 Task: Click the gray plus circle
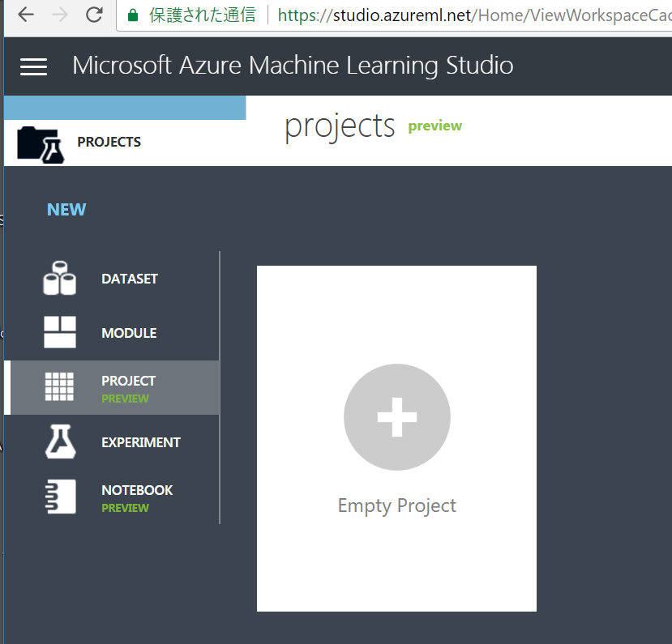397,417
